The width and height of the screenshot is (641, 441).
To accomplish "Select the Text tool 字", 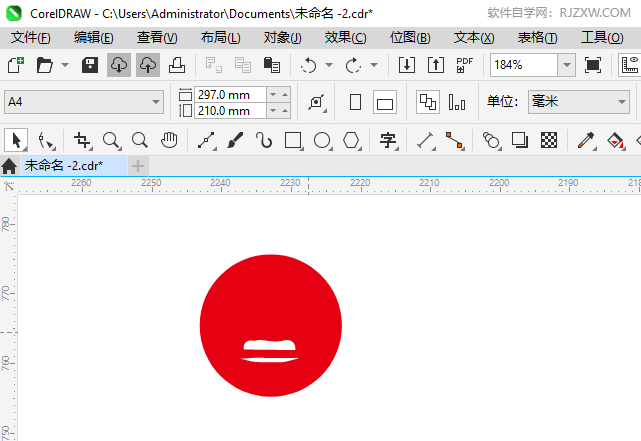I will point(388,141).
